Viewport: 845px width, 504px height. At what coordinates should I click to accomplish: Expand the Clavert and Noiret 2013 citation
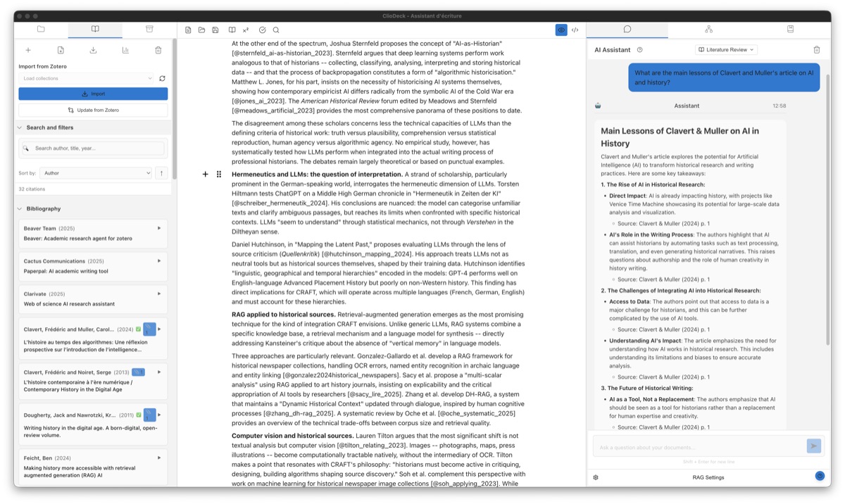pos(159,372)
